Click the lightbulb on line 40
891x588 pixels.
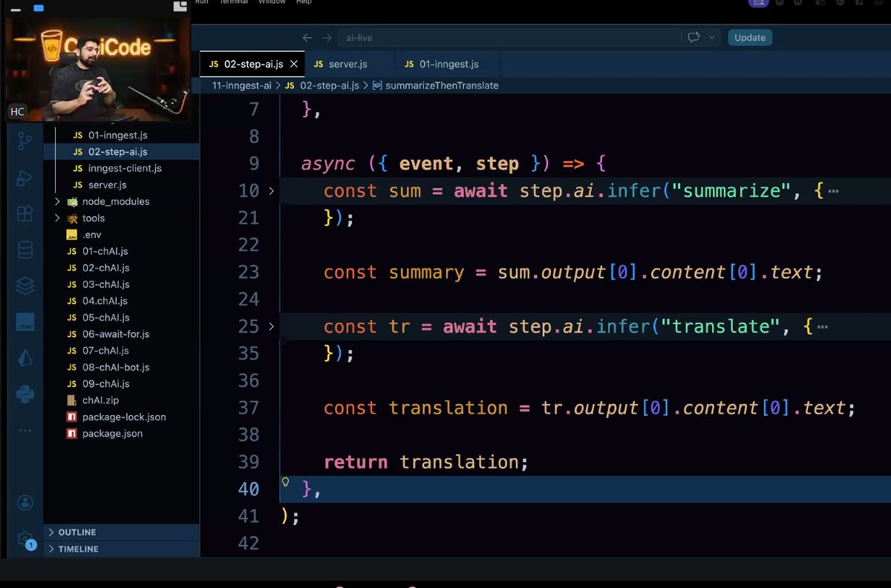pyautogui.click(x=285, y=482)
